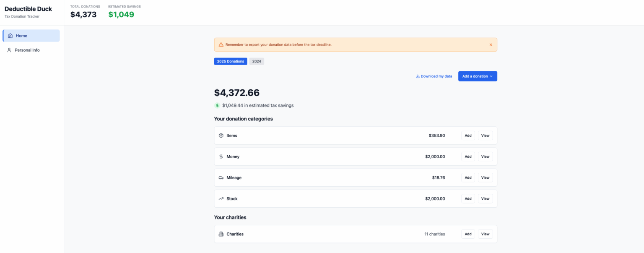This screenshot has width=644, height=253.
Task: Click the car icon beside Mileage
Action: click(221, 177)
